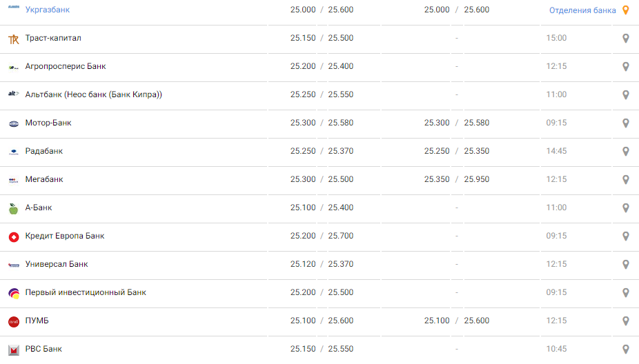Click the Траст-капитал logo icon
This screenshot has width=639, height=364.
14,39
